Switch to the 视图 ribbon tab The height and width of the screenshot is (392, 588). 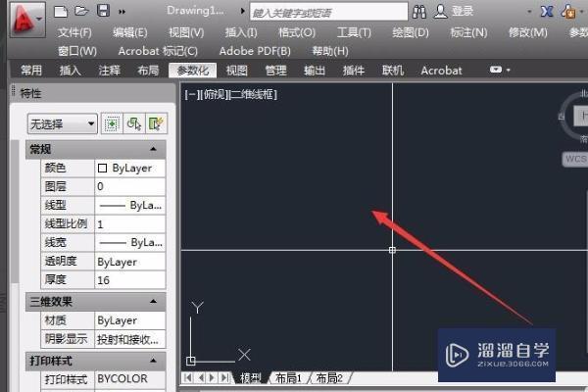click(236, 71)
